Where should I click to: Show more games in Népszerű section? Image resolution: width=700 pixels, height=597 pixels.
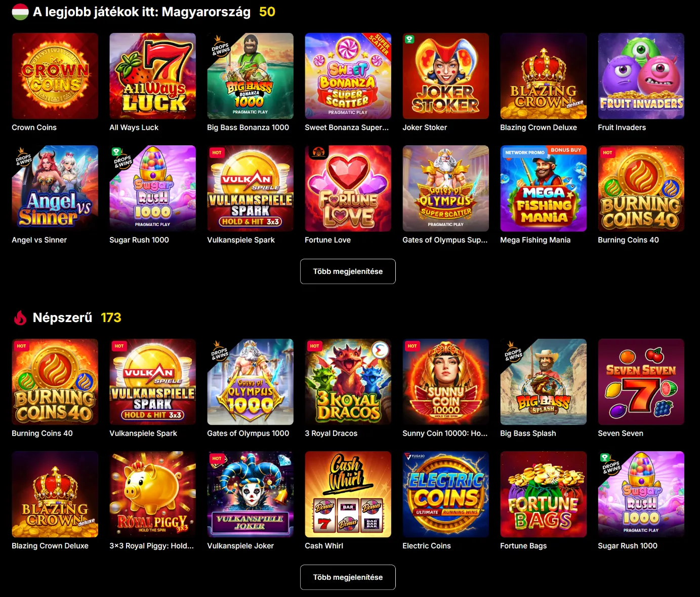coord(348,577)
